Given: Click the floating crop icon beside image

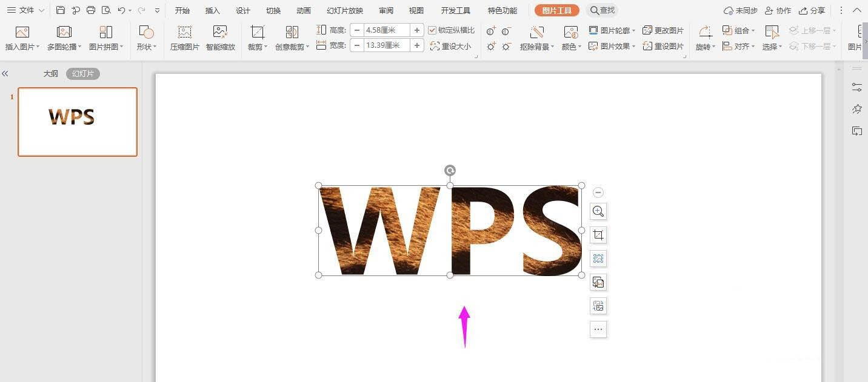Looking at the screenshot, I should [x=598, y=235].
